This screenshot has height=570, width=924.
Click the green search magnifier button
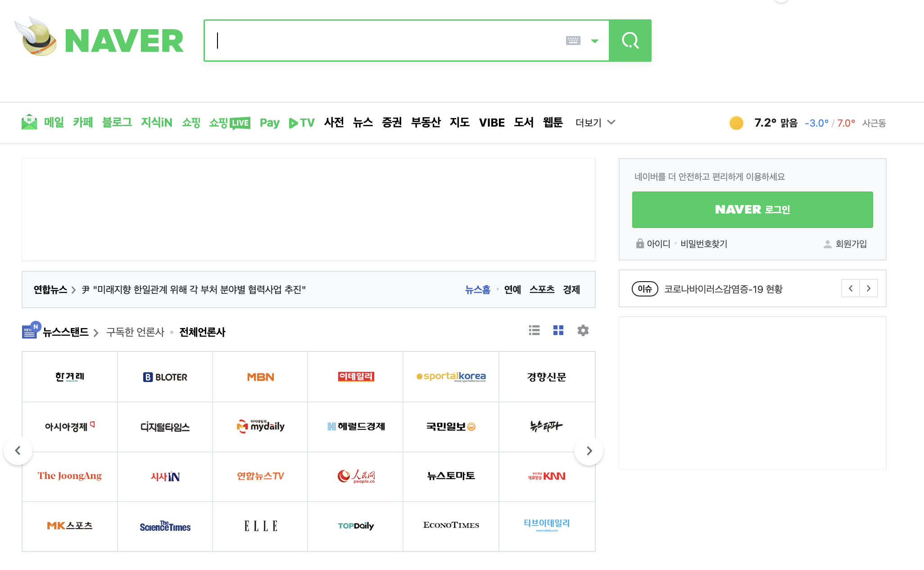(630, 41)
